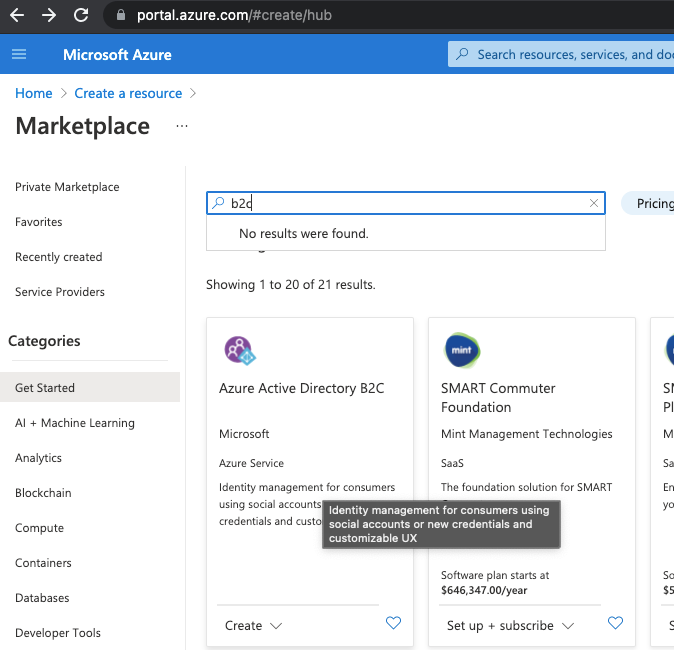Click Create on Azure AD B2C card
This screenshot has width=674, height=650.
243,625
